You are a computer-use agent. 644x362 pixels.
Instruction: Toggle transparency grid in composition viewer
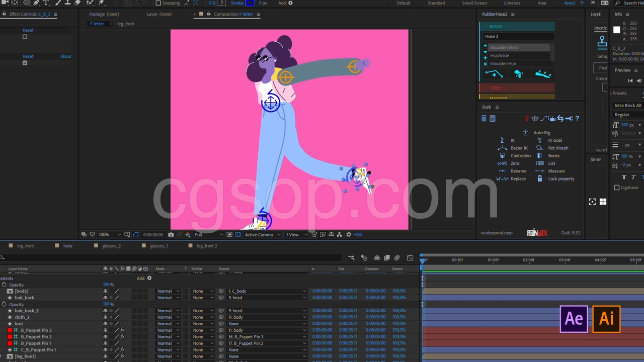click(x=238, y=234)
